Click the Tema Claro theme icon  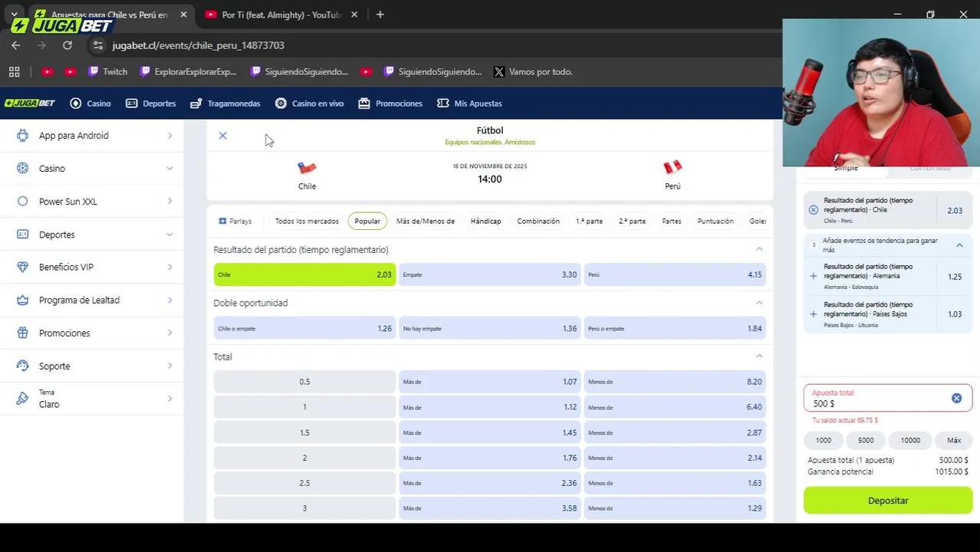[x=23, y=399]
